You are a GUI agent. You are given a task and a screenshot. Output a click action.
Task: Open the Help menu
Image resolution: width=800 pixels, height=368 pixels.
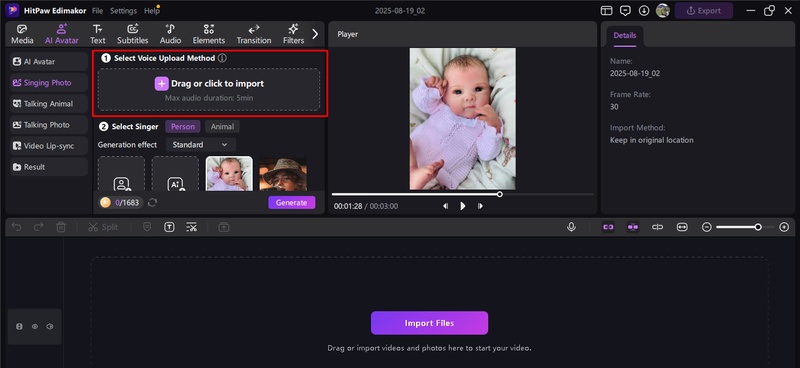(152, 10)
